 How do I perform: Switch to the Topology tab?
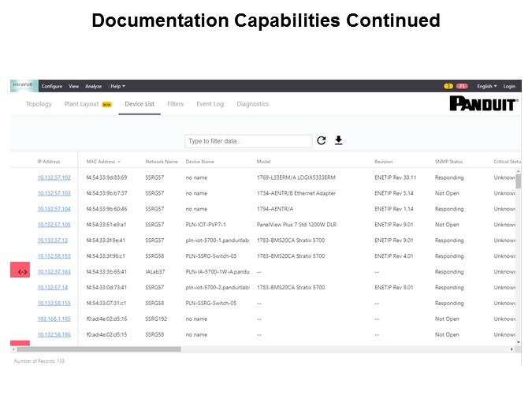tap(39, 104)
